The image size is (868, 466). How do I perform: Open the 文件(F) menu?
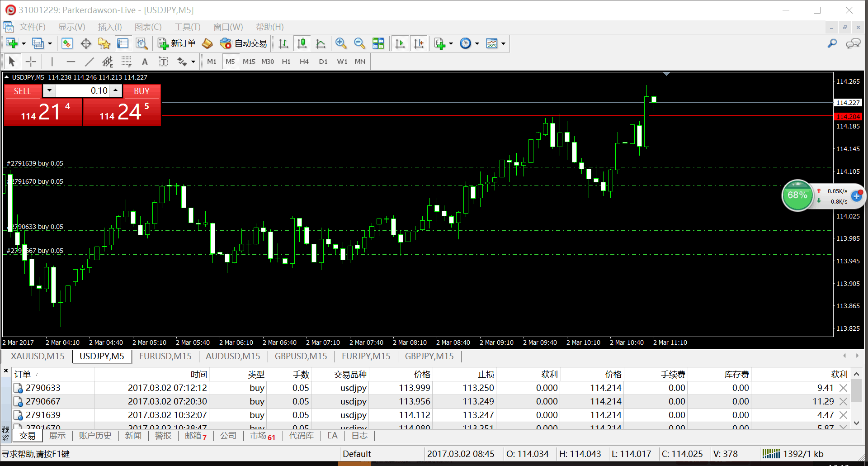point(33,27)
